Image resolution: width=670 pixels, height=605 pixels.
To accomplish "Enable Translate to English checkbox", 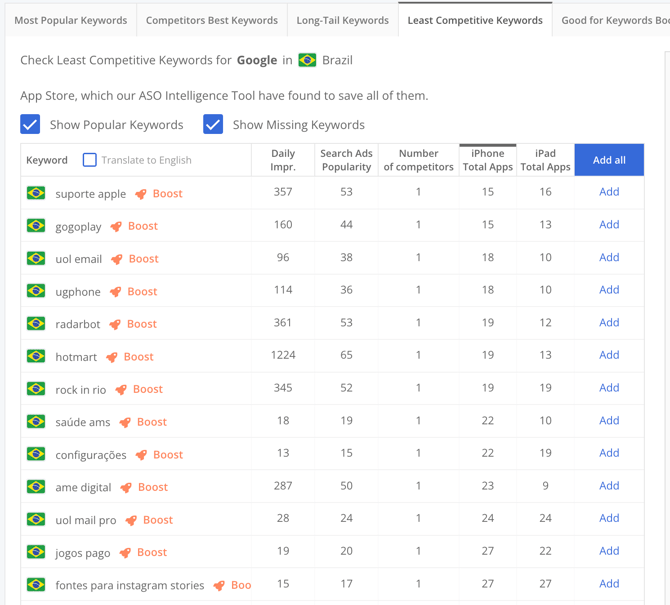I will 90,160.
